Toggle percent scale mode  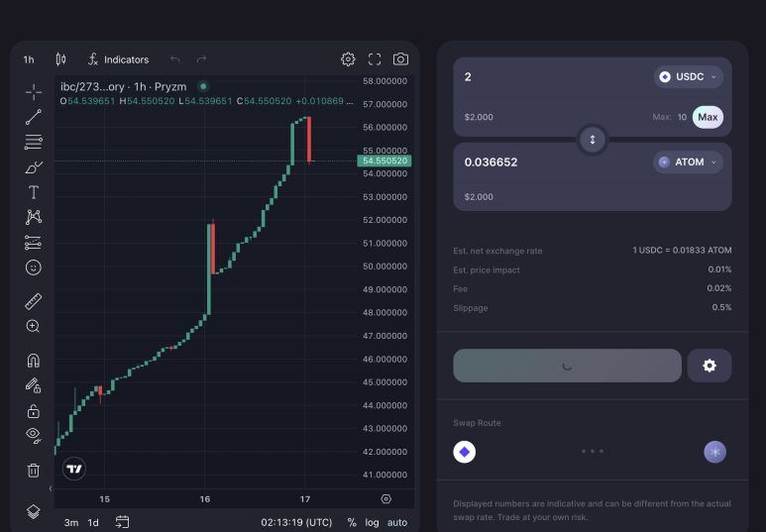(352, 522)
